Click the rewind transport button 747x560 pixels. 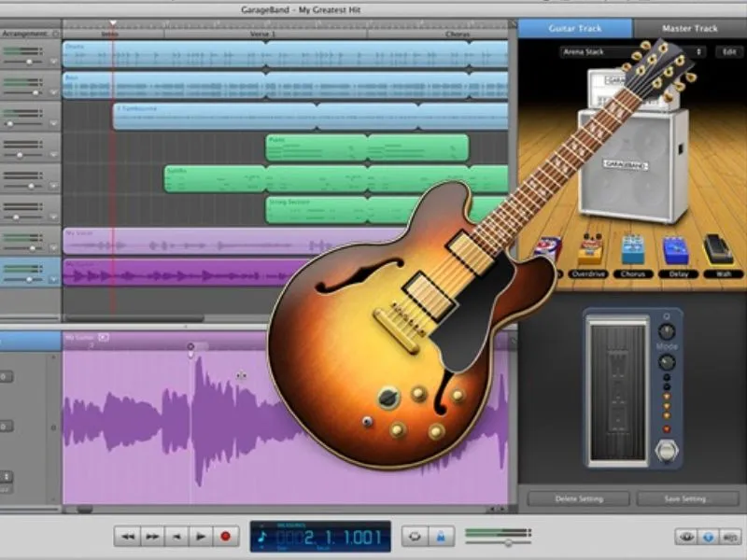pos(128,537)
